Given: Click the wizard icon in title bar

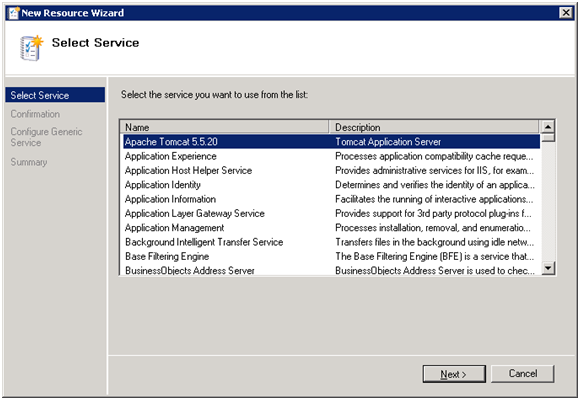Looking at the screenshot, I should tap(13, 13).
